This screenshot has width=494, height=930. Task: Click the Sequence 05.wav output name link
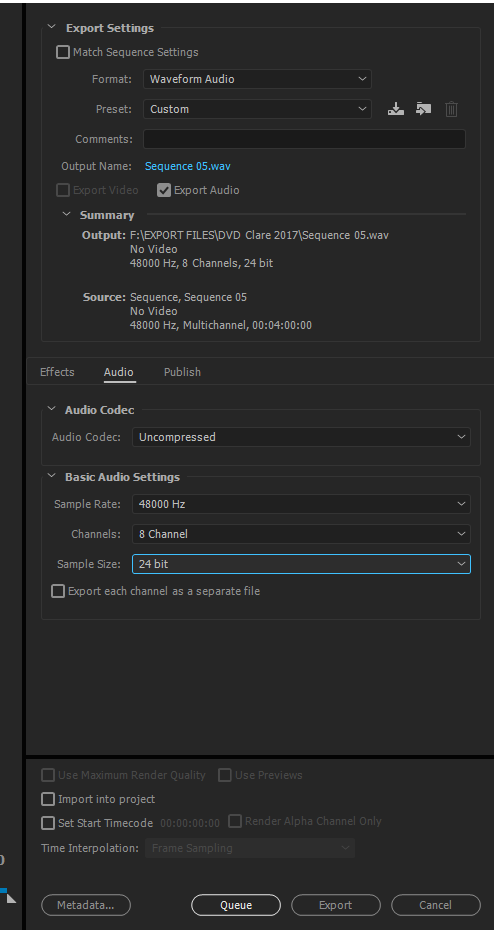click(187, 167)
